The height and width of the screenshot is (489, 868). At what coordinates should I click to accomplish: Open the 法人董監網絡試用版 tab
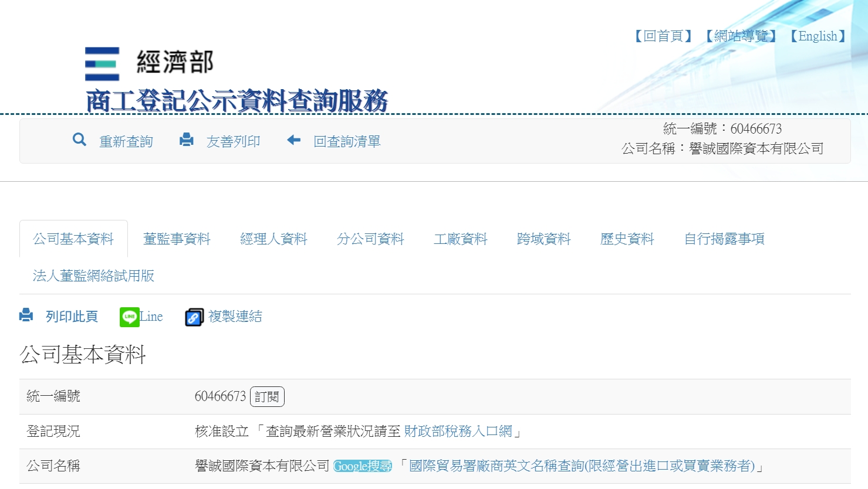(x=93, y=276)
